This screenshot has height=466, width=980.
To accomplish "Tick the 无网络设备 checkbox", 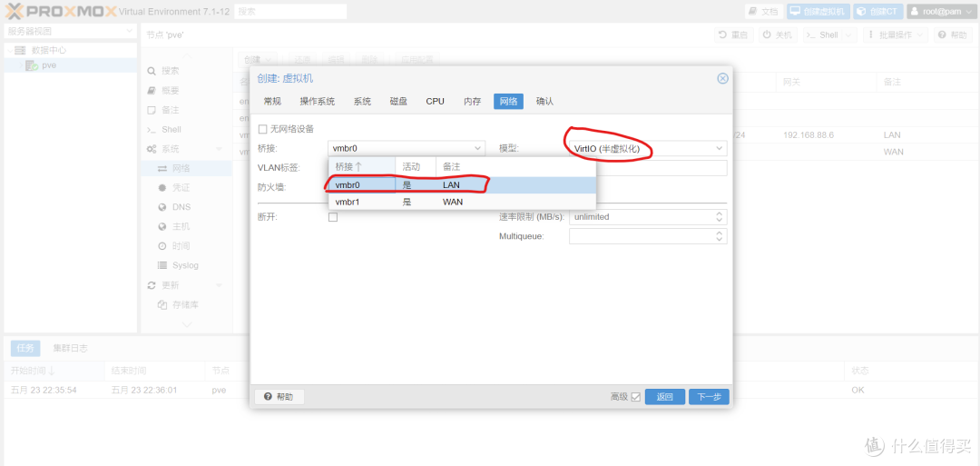I will point(262,130).
